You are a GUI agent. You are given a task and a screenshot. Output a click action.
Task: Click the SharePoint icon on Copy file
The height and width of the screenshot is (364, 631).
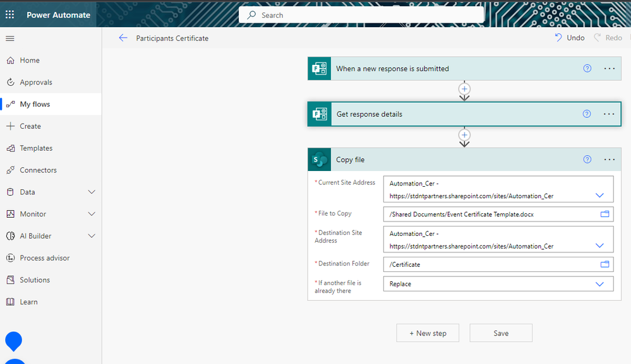[x=320, y=160]
